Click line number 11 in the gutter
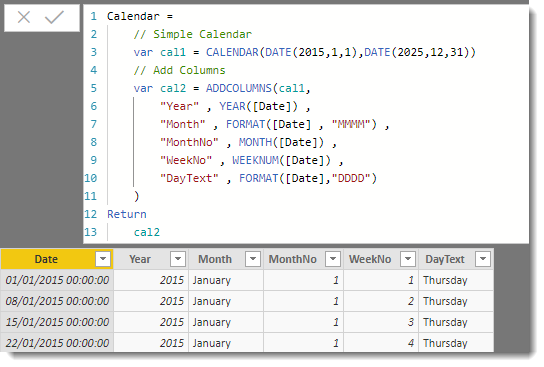 pyautogui.click(x=91, y=196)
